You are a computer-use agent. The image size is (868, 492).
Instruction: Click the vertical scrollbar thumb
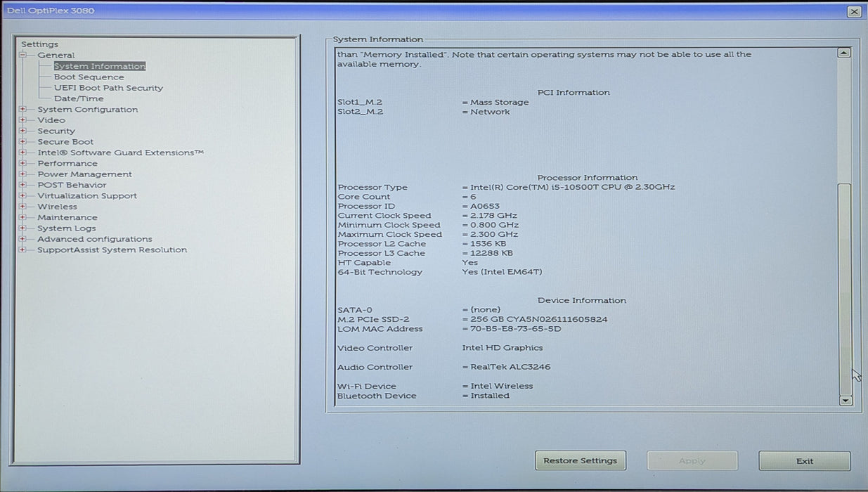pos(845,288)
